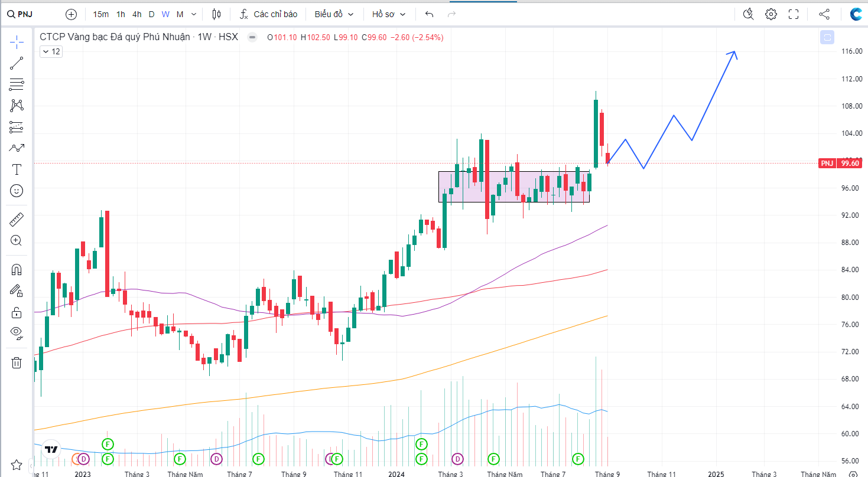Toggle stay in drawing mode
This screenshot has width=868, height=477.
click(x=17, y=290)
